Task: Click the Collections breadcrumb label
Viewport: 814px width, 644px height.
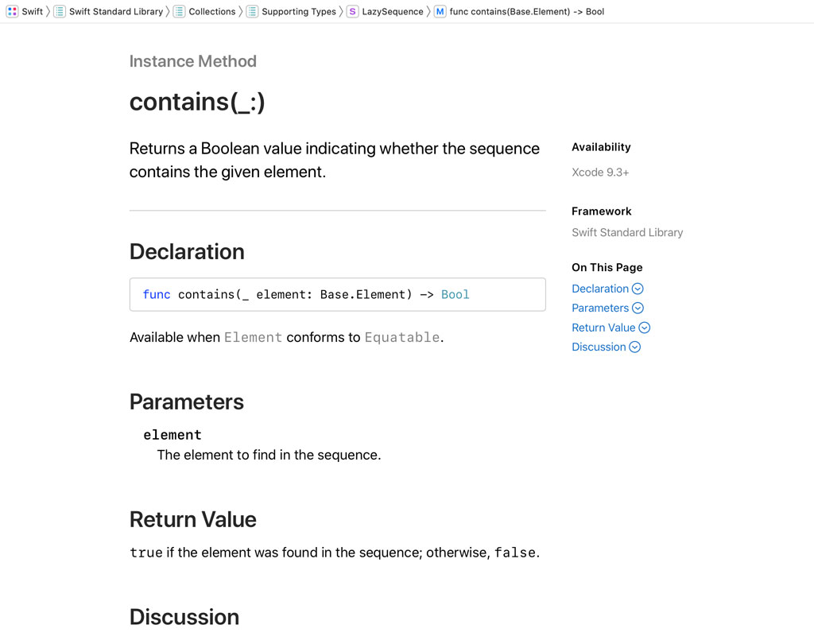Action: (211, 12)
